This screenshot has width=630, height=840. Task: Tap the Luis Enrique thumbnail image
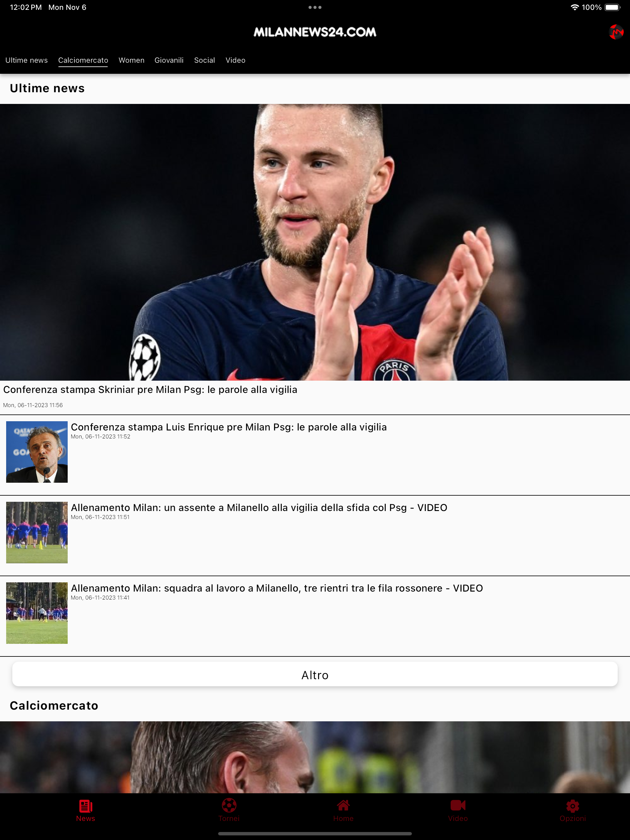[37, 452]
